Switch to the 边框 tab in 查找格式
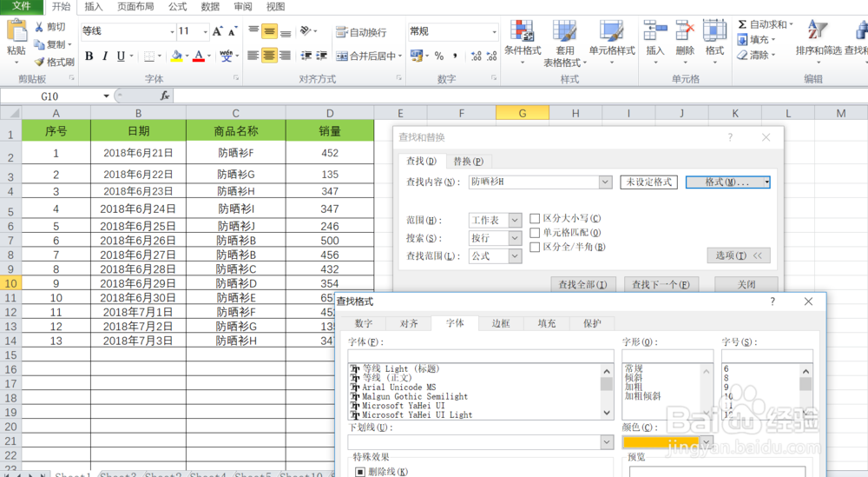Screen dimensions: 868x477 (x=501, y=323)
